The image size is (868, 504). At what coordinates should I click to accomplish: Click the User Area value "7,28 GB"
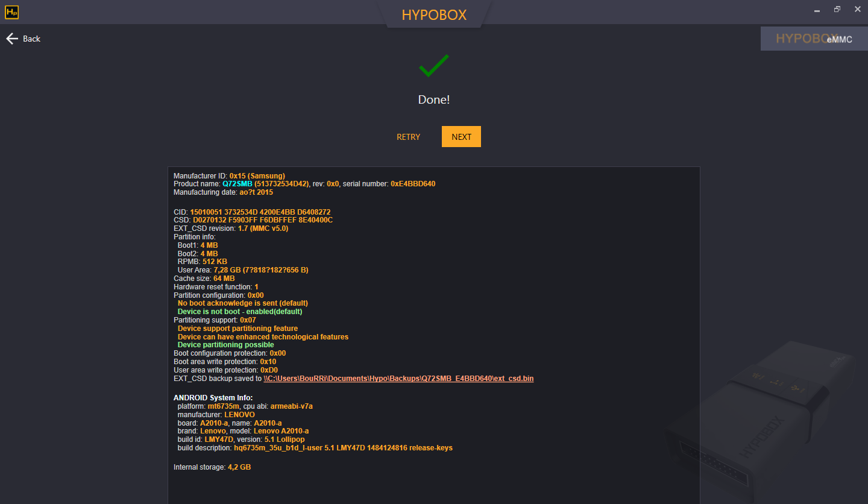tap(228, 270)
